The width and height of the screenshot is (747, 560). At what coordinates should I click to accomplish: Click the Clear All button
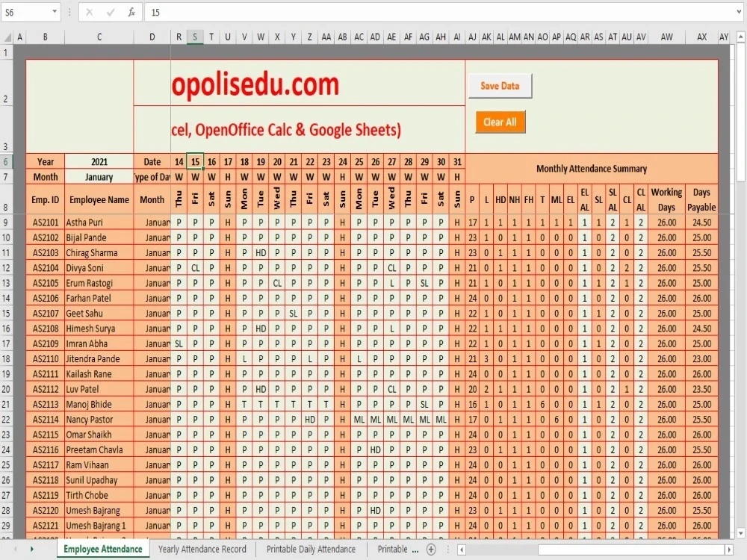tap(500, 122)
